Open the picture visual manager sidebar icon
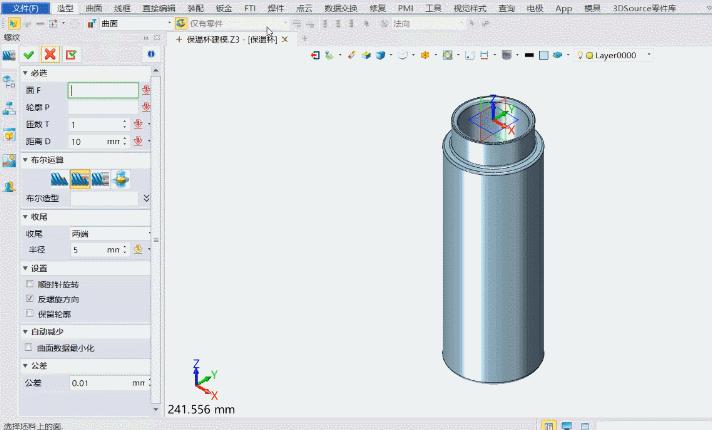 click(x=9, y=160)
